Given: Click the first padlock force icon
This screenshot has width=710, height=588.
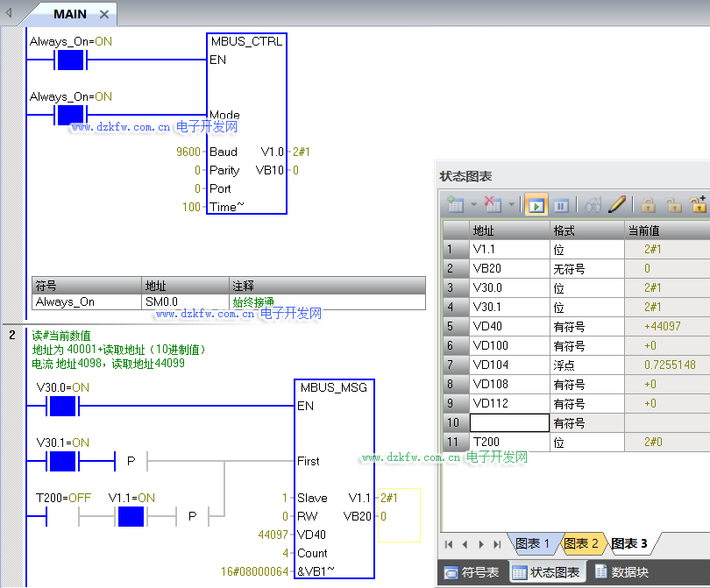Looking at the screenshot, I should point(648,205).
